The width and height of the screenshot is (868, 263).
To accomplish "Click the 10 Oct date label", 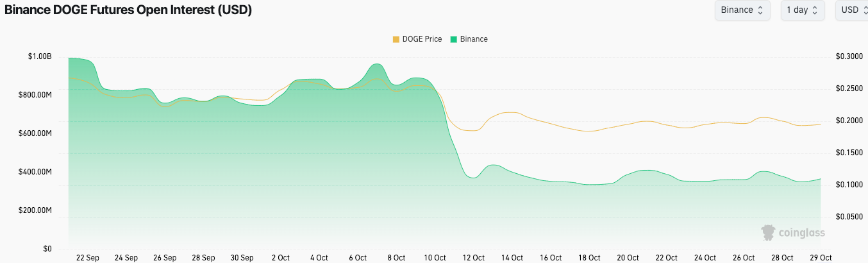I will pyautogui.click(x=435, y=258).
